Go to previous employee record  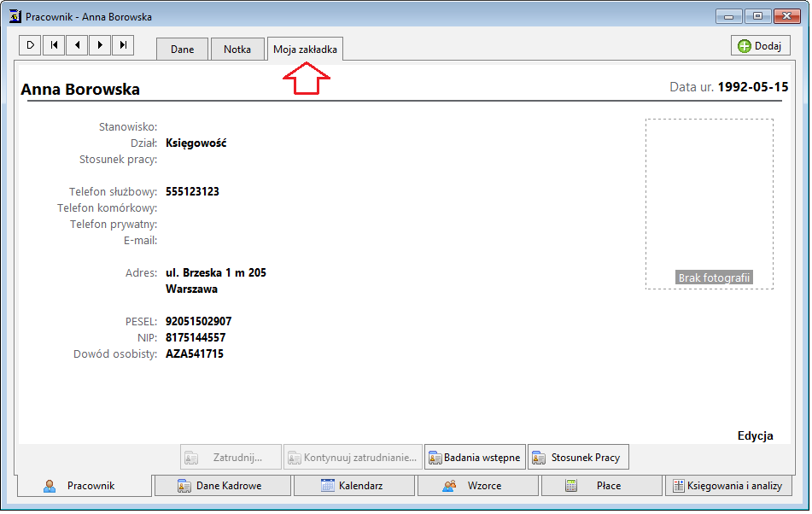tap(77, 45)
